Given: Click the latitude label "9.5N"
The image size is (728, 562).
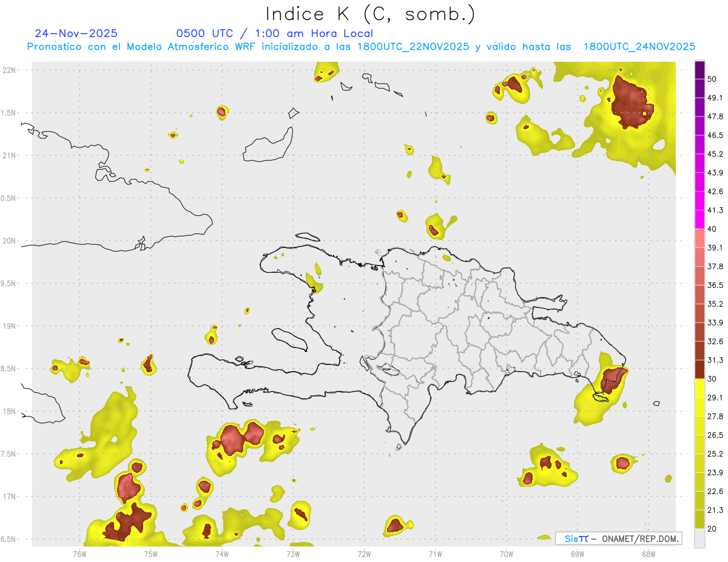Looking at the screenshot, I should (9, 284).
